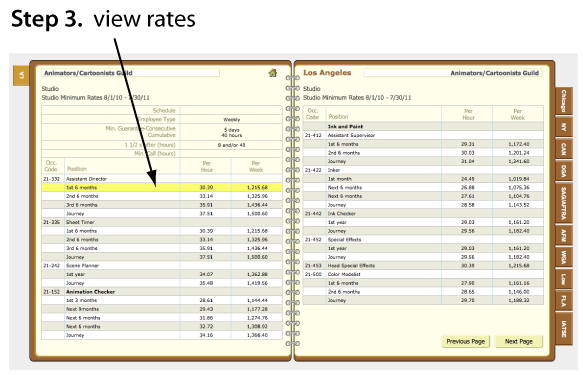Select the Ink Checker position row
Image resolution: width=583 pixels, height=375 pixels.
pyautogui.click(x=423, y=213)
